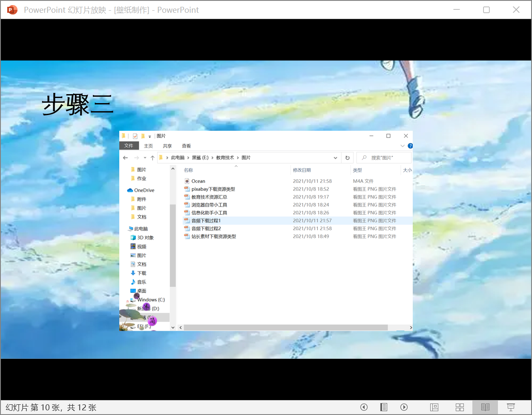Click the slide title 步骤三
532x415 pixels.
click(x=78, y=105)
